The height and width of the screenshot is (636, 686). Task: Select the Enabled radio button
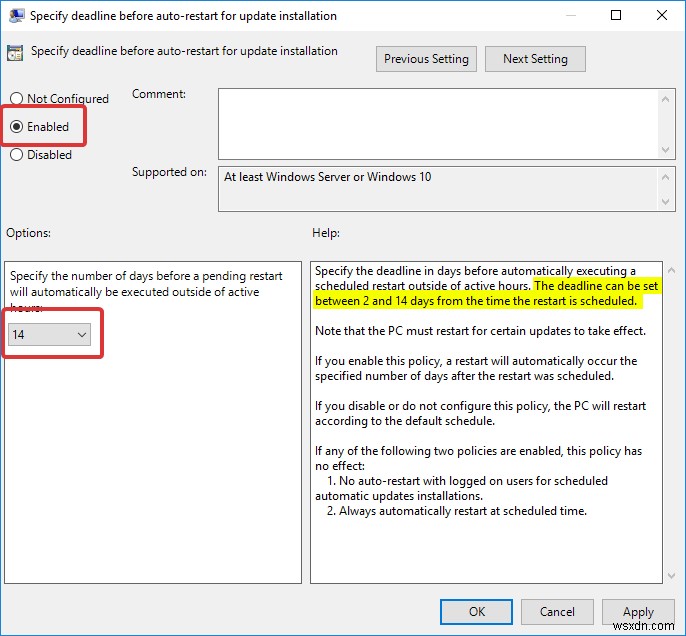click(x=40, y=126)
